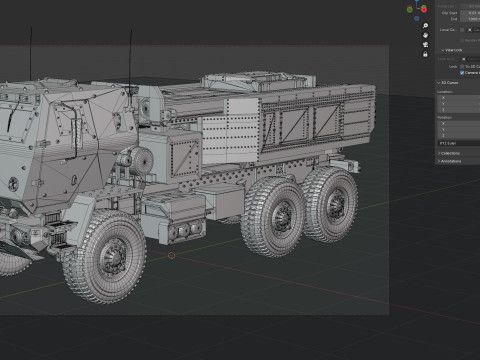
Task: Click the 3D cursor in the viewport
Action: pos(171,256)
